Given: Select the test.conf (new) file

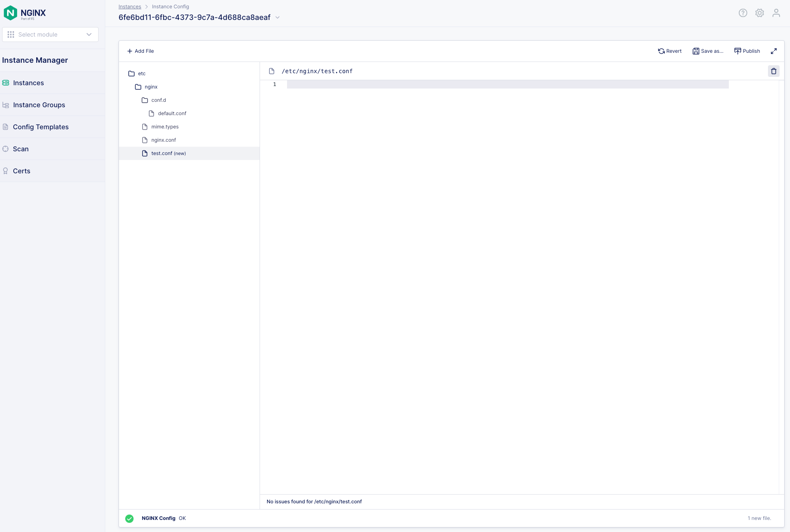Looking at the screenshot, I should [x=189, y=153].
